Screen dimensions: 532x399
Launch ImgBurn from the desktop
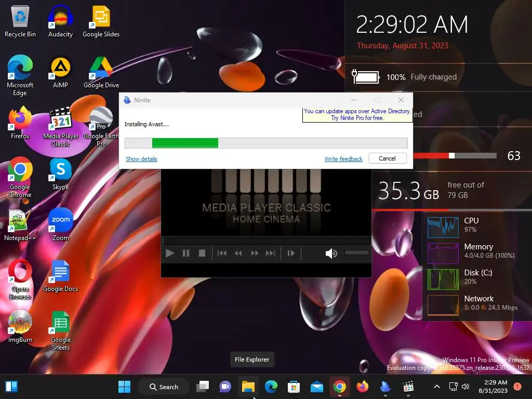pyautogui.click(x=20, y=326)
